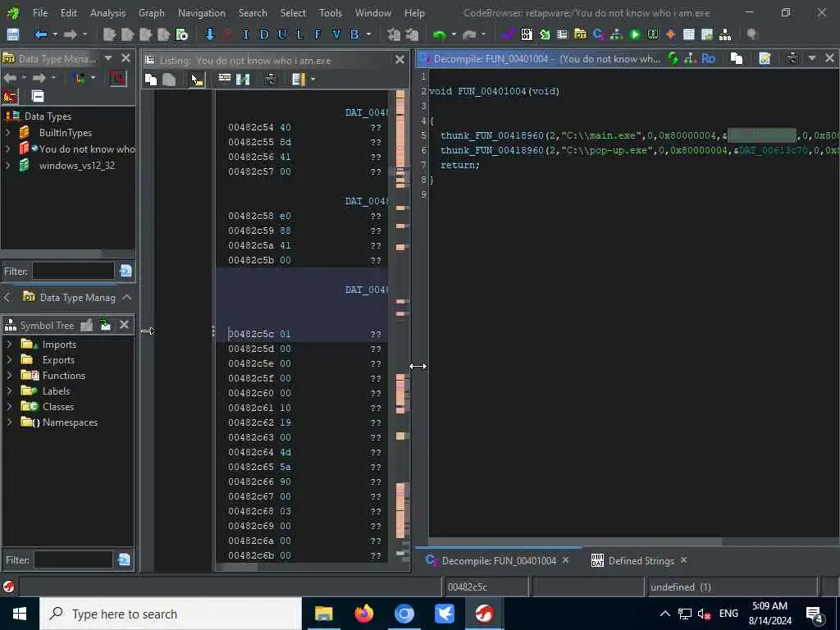Expand the Imports folder in Symbol Tree
The height and width of the screenshot is (630, 840).
pyautogui.click(x=9, y=344)
